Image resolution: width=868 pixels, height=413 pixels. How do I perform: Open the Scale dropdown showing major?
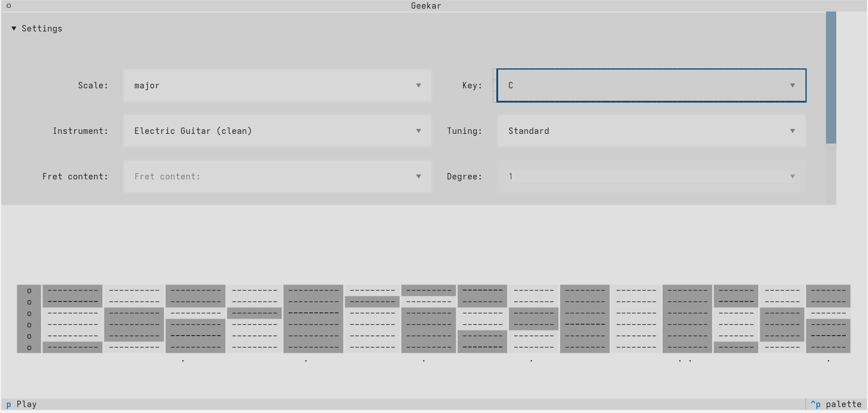coord(277,85)
